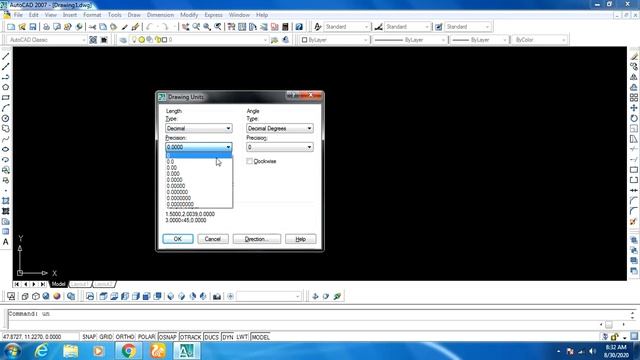Toggle POLAR tracking in status bar

[x=146, y=337]
